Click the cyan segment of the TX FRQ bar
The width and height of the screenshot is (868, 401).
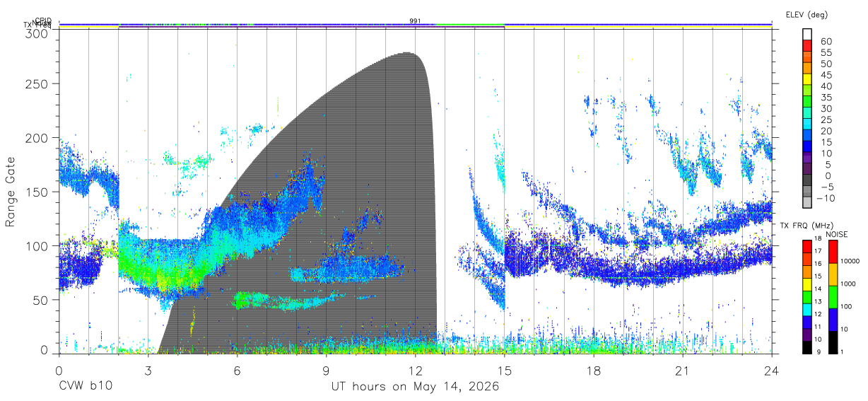[807, 310]
